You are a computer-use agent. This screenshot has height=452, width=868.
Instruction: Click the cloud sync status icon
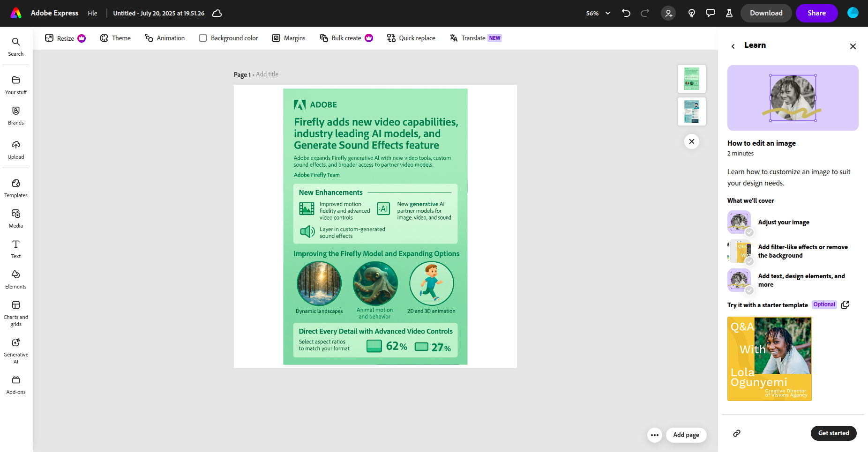click(217, 13)
